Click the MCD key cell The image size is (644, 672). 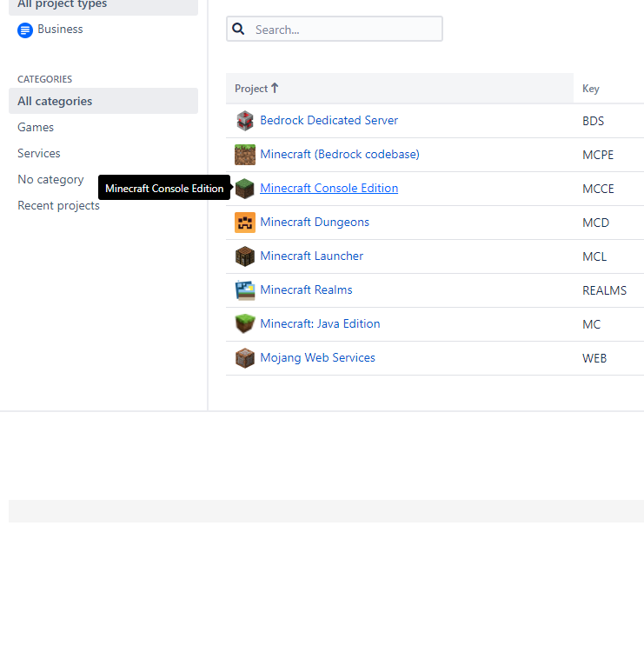[595, 223]
